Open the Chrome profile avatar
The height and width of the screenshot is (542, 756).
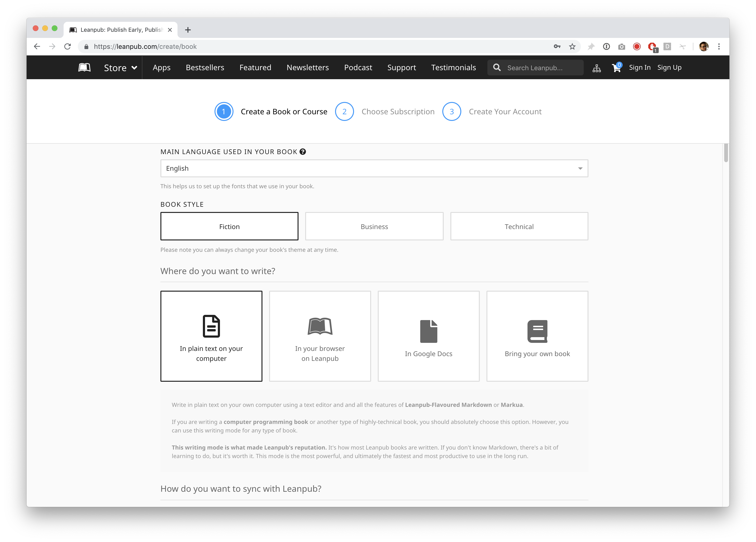tap(704, 47)
